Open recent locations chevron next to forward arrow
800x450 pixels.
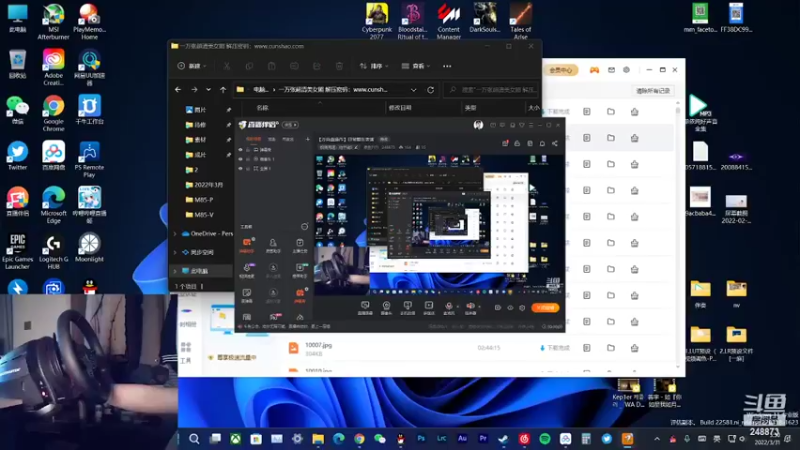click(208, 89)
